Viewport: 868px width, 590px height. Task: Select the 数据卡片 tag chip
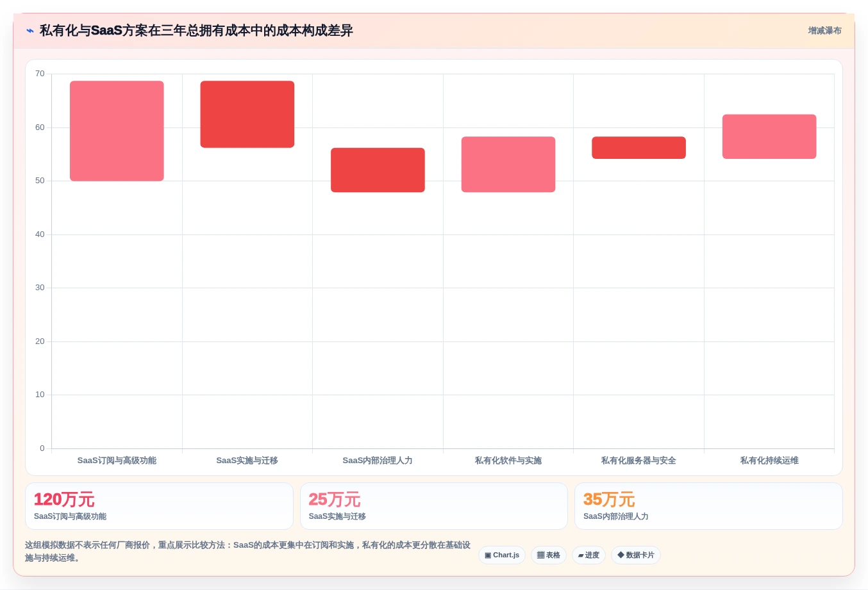(636, 555)
